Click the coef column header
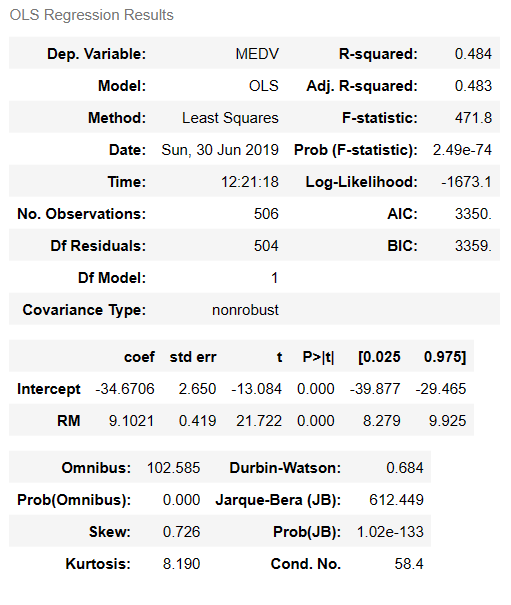 pyautogui.click(x=139, y=357)
